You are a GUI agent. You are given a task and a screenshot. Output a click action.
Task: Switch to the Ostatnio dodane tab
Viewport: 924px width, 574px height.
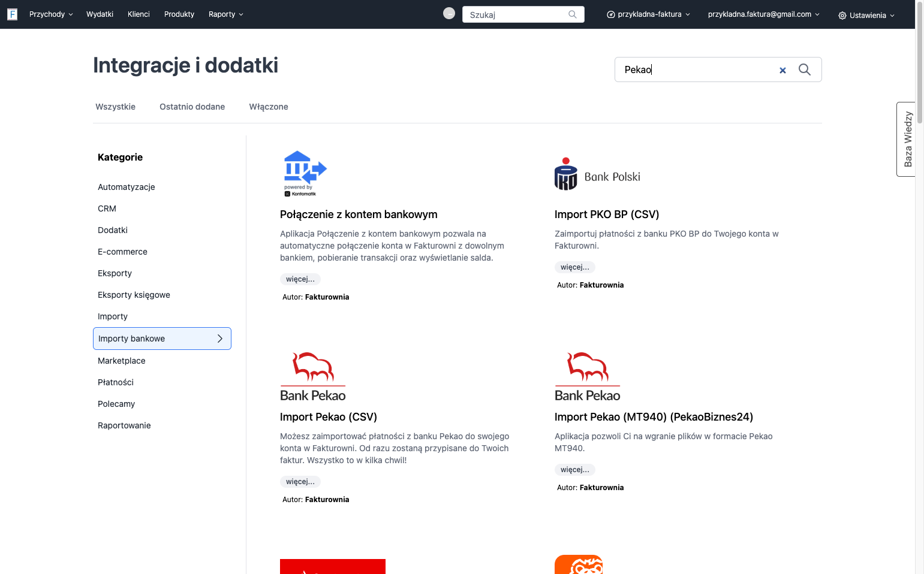[192, 107]
